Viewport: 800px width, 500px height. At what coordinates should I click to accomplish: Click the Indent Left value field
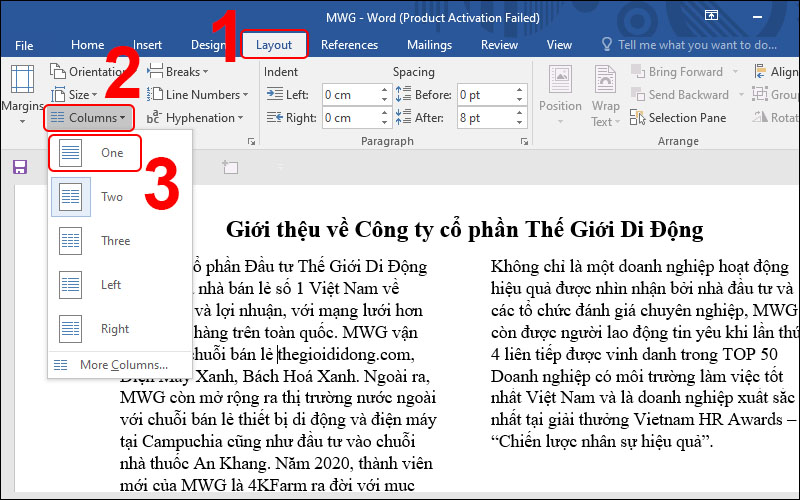pos(351,95)
